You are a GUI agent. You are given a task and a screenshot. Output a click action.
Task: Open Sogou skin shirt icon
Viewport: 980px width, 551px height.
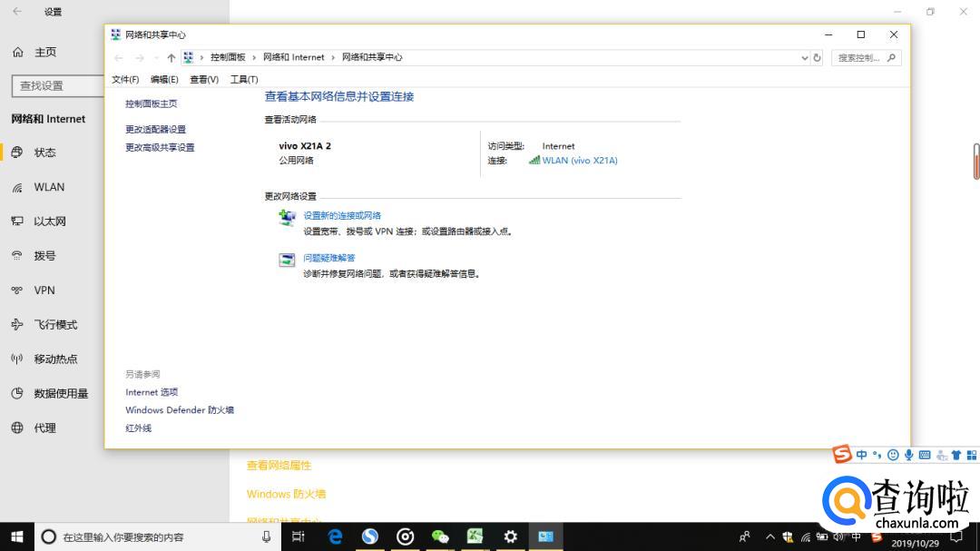956,455
